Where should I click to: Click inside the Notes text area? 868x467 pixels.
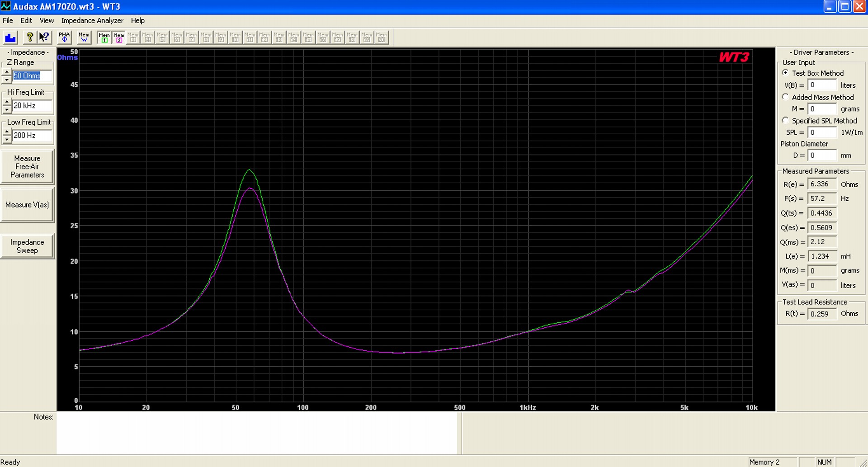coord(257,433)
